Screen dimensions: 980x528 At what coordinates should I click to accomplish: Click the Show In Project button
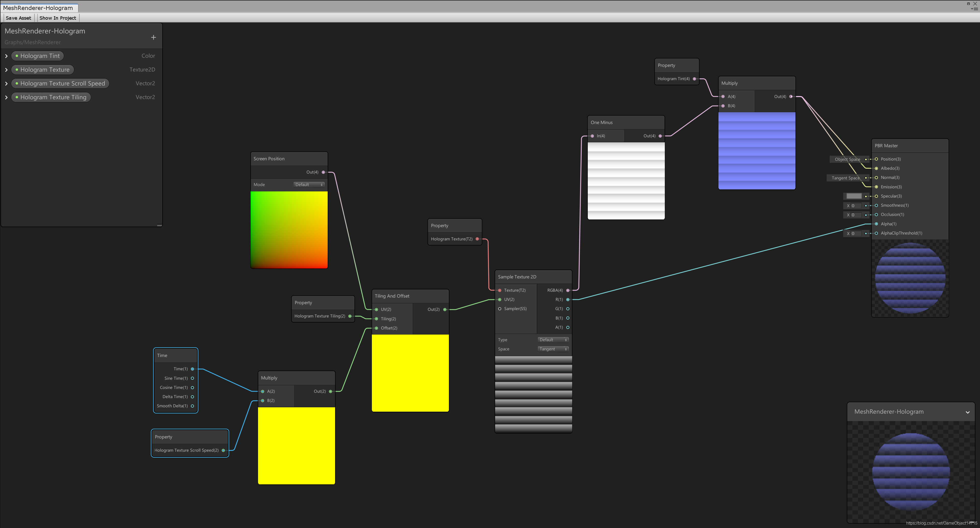(57, 18)
